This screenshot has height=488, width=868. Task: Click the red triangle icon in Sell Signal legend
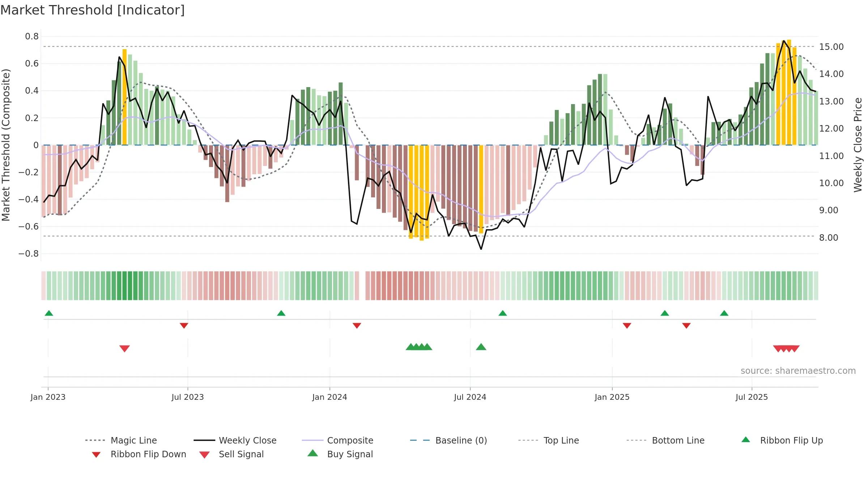point(204,455)
